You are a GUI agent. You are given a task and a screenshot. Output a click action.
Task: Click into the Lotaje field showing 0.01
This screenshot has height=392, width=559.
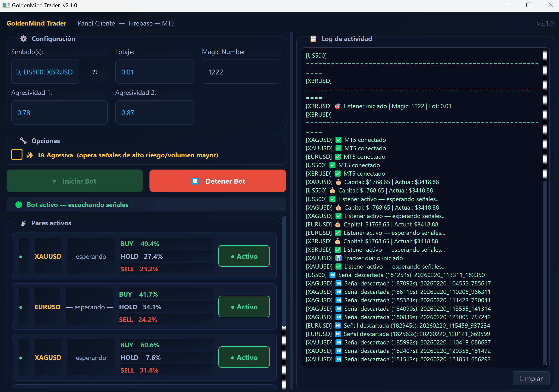(x=155, y=72)
